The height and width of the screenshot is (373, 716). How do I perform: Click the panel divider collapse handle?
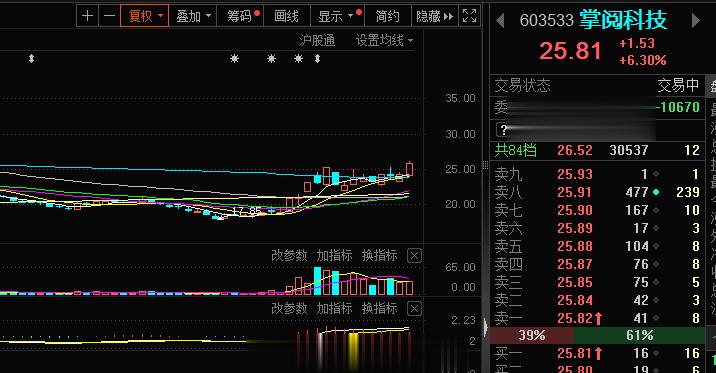click(x=485, y=165)
